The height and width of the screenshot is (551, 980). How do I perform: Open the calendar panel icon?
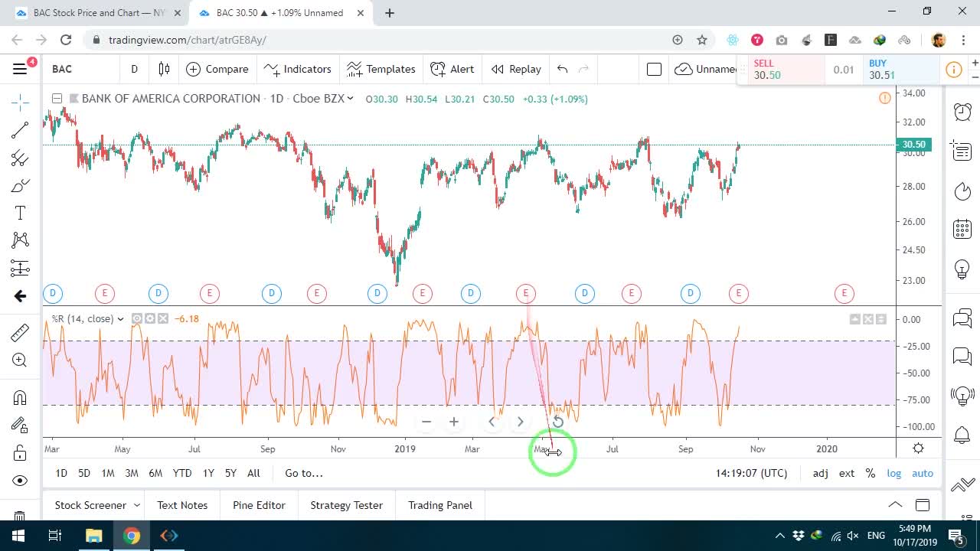pos(962,229)
